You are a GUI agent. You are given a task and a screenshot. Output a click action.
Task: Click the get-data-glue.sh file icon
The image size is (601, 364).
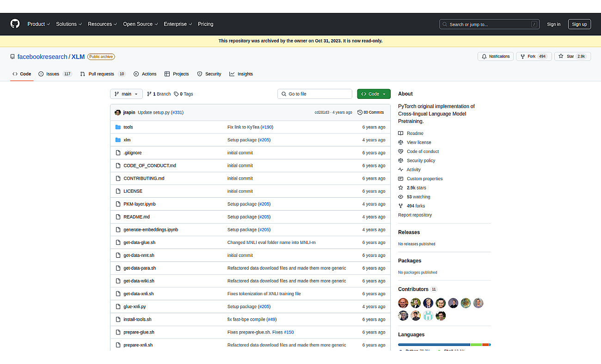tap(118, 243)
